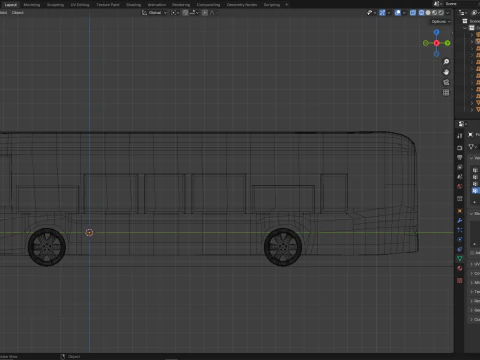The image size is (480, 360).
Task: Open the properties editor type dropdown
Action: [463, 124]
